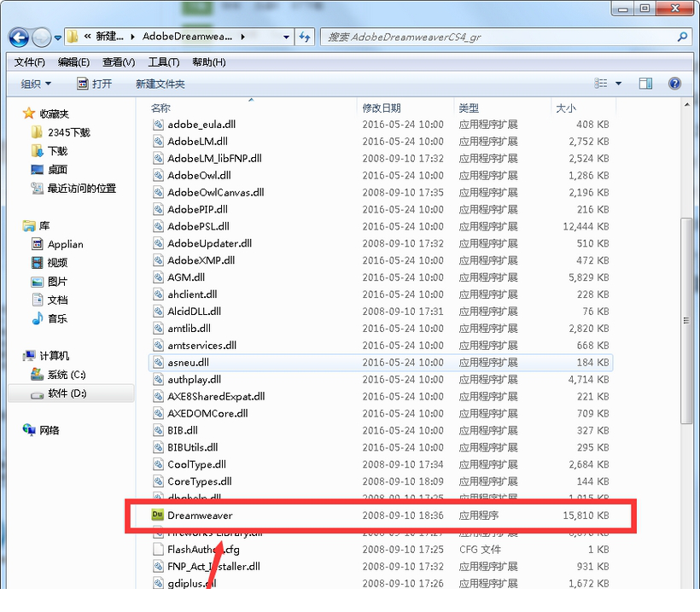Click the FlashAuthor.cfg file icon
This screenshot has height=612, width=700.
click(x=158, y=550)
